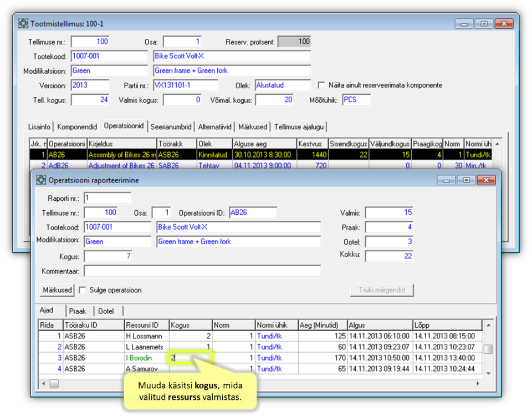Click the horizontal scroll left arrow in Ajad grid
The image size is (532, 416).
coord(43,384)
